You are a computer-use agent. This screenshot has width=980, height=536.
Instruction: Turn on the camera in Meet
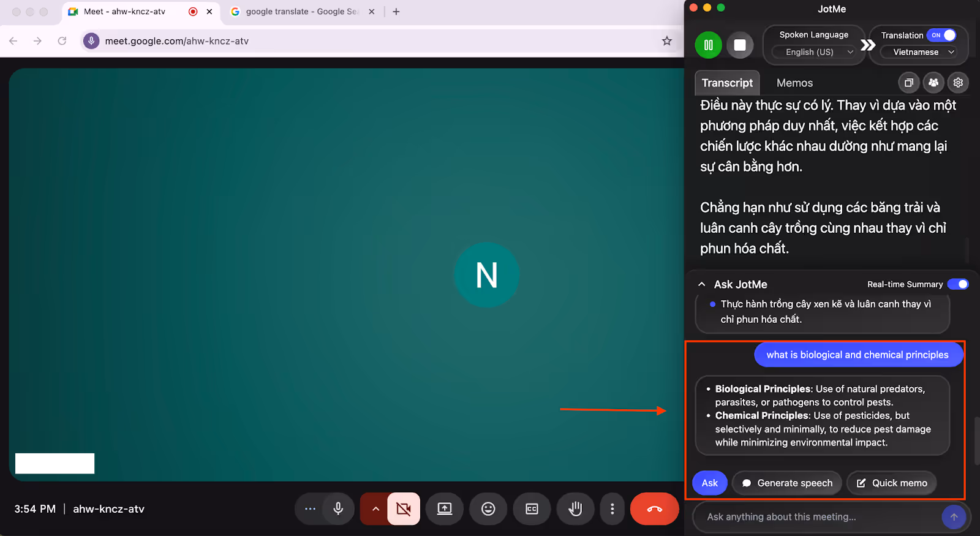[x=404, y=509]
